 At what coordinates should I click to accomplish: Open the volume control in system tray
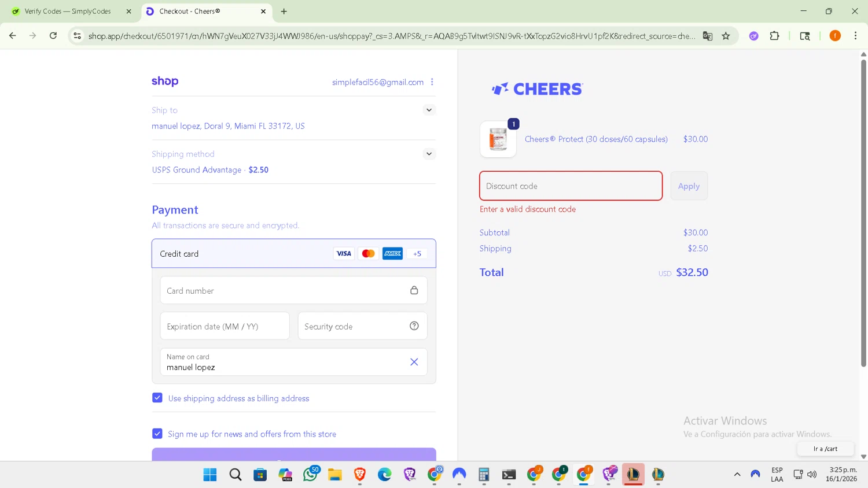pyautogui.click(x=812, y=475)
